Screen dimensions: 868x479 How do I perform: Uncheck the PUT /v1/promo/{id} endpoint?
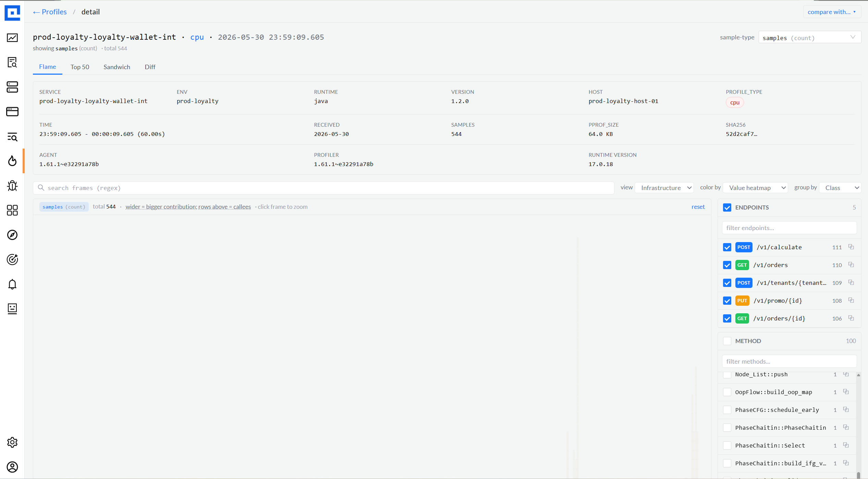(727, 301)
